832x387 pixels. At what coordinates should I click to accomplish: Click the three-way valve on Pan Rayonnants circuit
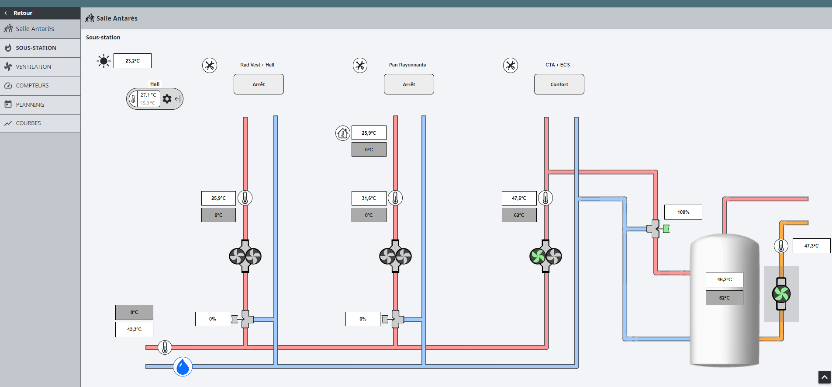coord(396,319)
